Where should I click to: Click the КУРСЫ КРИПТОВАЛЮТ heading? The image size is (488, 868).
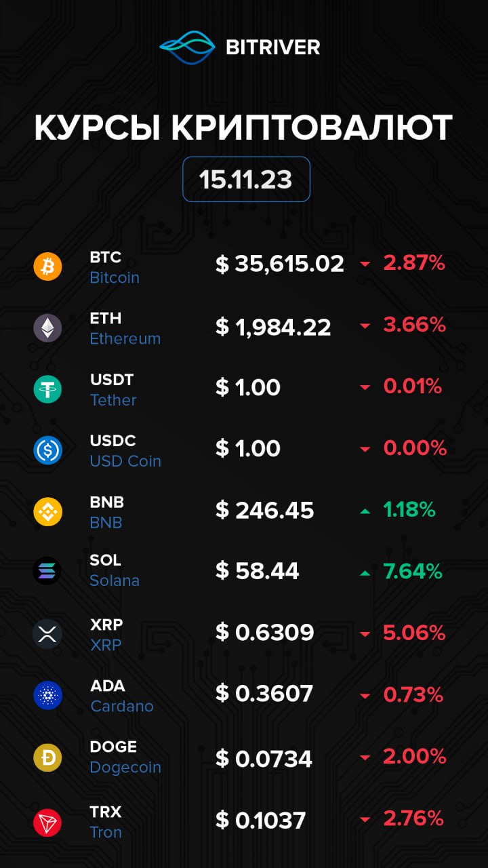click(x=243, y=127)
